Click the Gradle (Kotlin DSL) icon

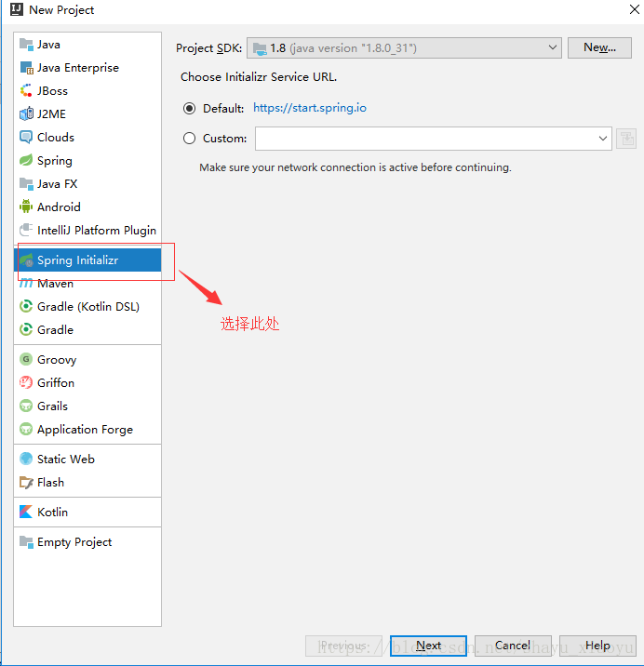point(26,306)
